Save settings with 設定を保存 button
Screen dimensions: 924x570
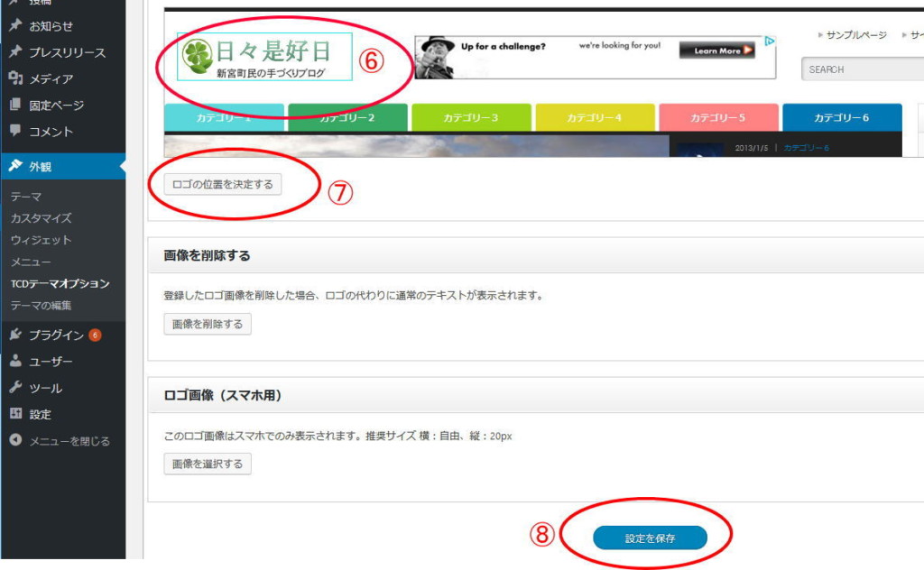650,538
